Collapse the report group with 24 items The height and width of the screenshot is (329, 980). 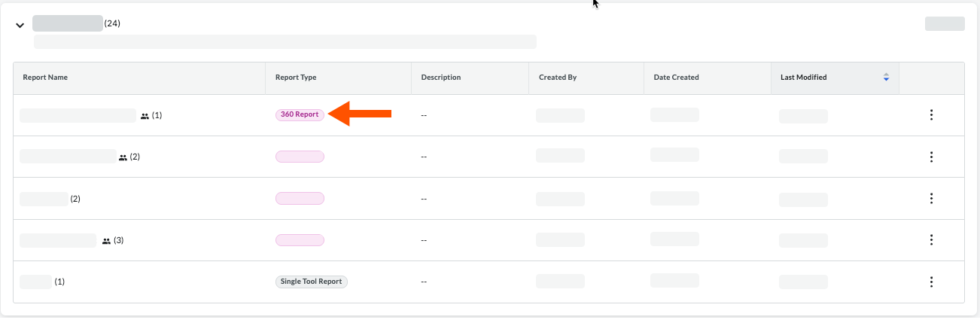[x=20, y=25]
